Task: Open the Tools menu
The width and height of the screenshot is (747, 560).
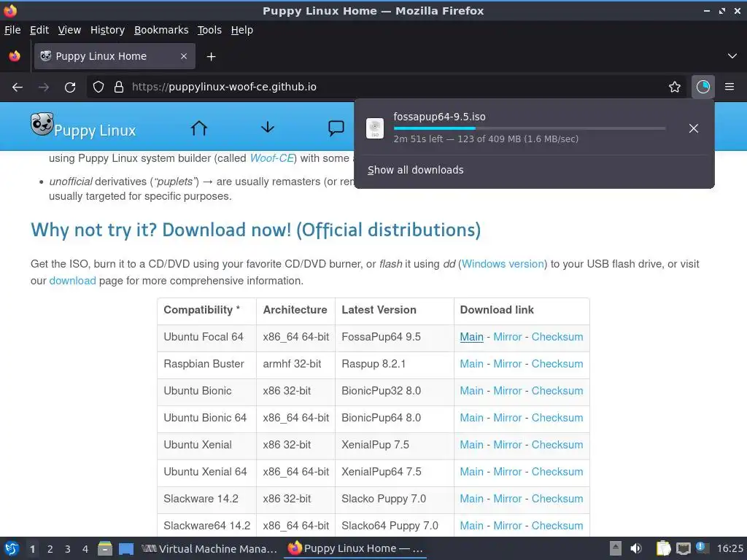Action: tap(209, 30)
